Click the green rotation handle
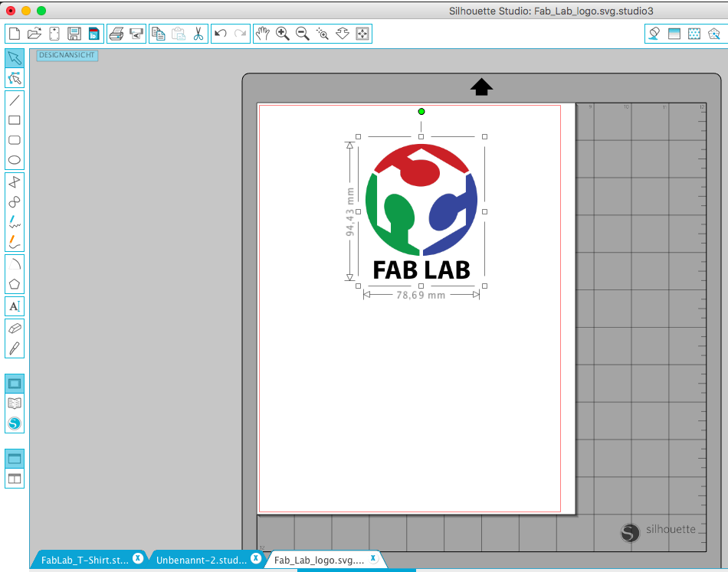 [x=421, y=111]
